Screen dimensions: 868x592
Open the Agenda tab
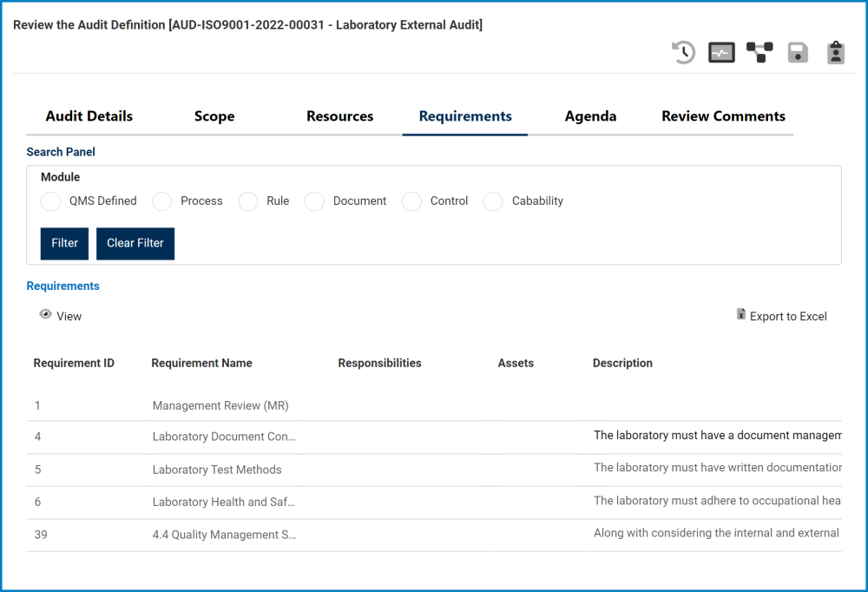pyautogui.click(x=590, y=115)
